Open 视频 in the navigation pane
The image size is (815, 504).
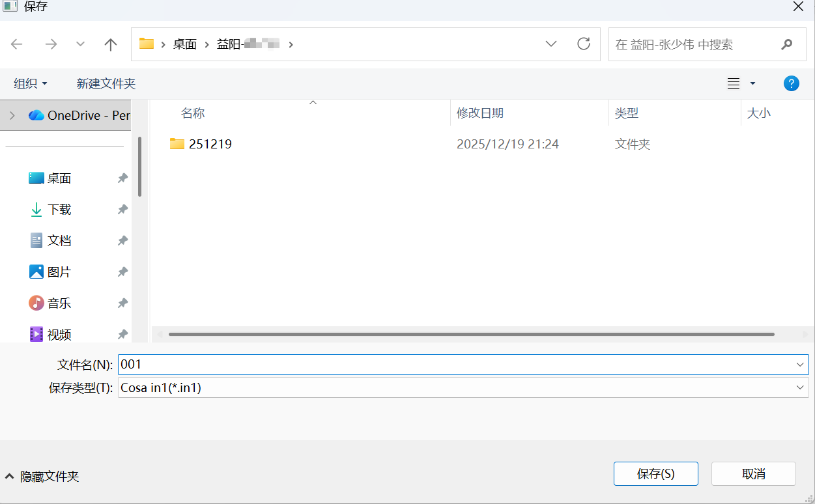pos(59,335)
